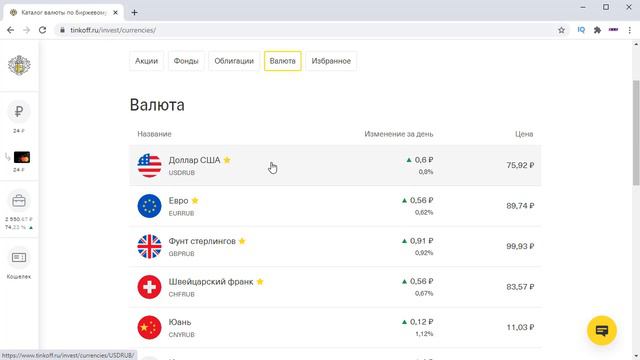Go forward in the browser
This screenshot has width=640, height=360.
coord(27,30)
